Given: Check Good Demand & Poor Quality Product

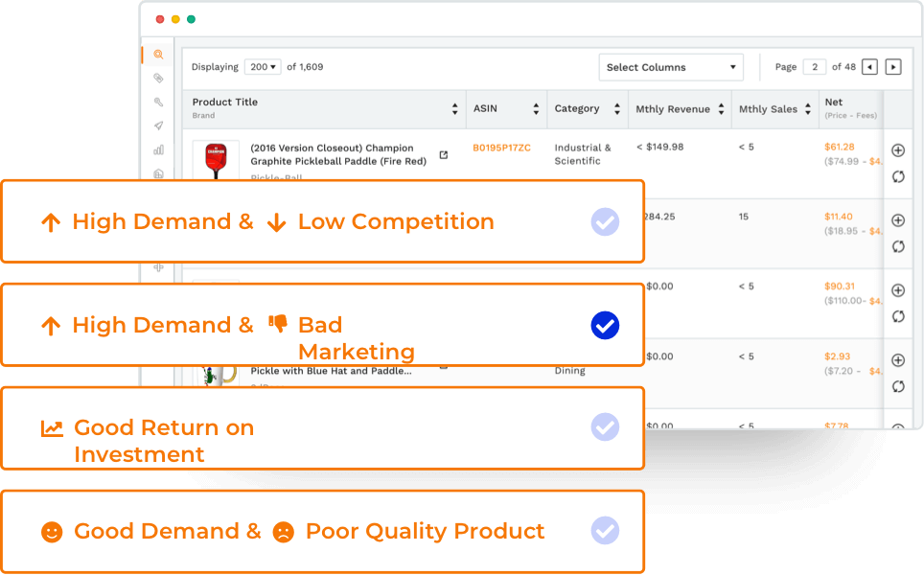Looking at the screenshot, I should tap(605, 531).
